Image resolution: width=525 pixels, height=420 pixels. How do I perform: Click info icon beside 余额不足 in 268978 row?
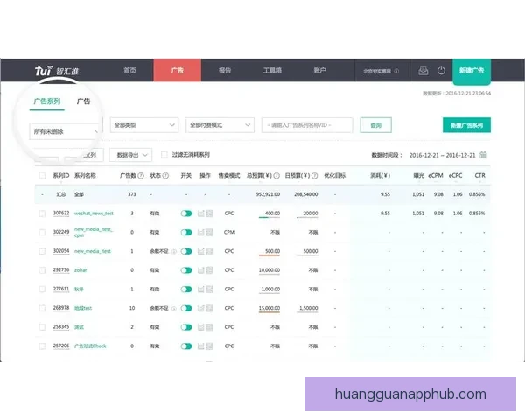click(174, 309)
